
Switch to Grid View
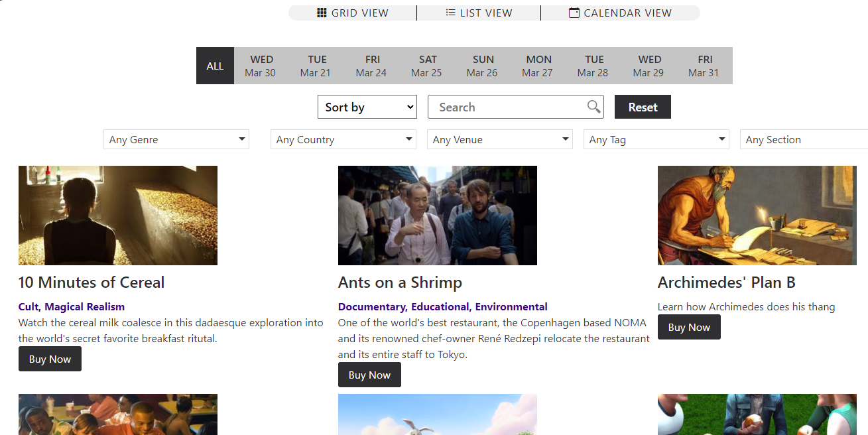pos(353,13)
